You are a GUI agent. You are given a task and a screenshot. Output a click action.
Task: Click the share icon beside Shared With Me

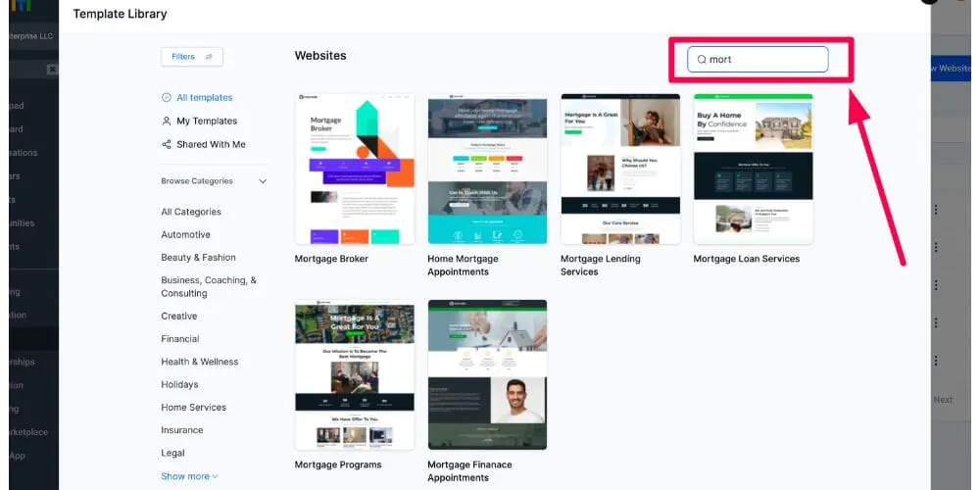(x=167, y=144)
